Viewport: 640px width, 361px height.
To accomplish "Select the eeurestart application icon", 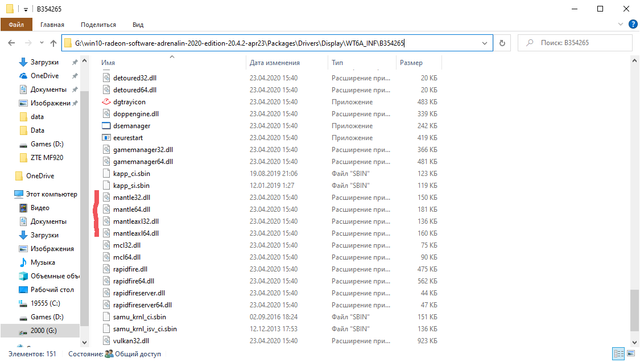I will pyautogui.click(x=106, y=138).
